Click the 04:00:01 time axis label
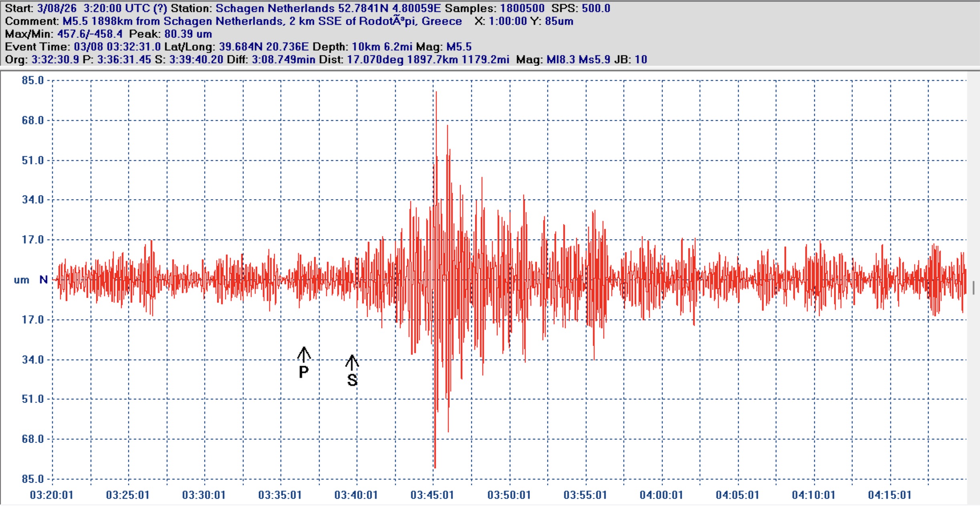The width and height of the screenshot is (980, 506). click(661, 495)
